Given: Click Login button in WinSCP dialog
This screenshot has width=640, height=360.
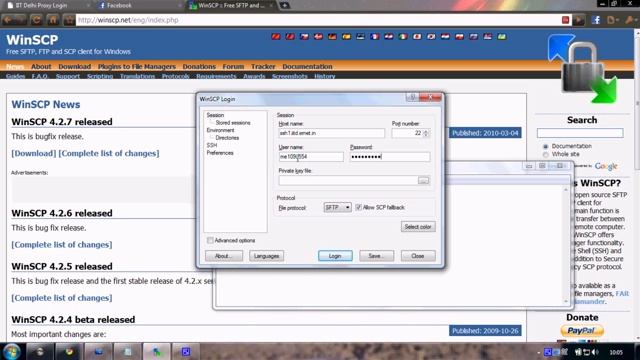Looking at the screenshot, I should pos(335,256).
